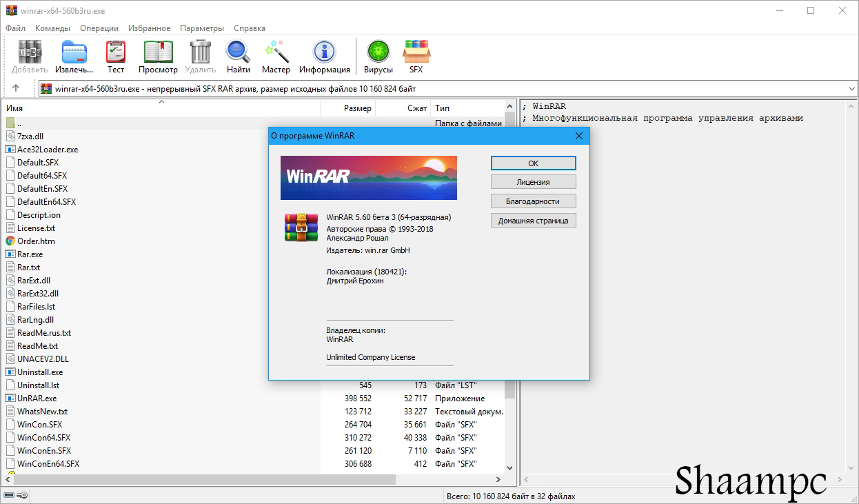Show archive Информация via toolbar icon
Screen dimensions: 859x504
[324, 52]
